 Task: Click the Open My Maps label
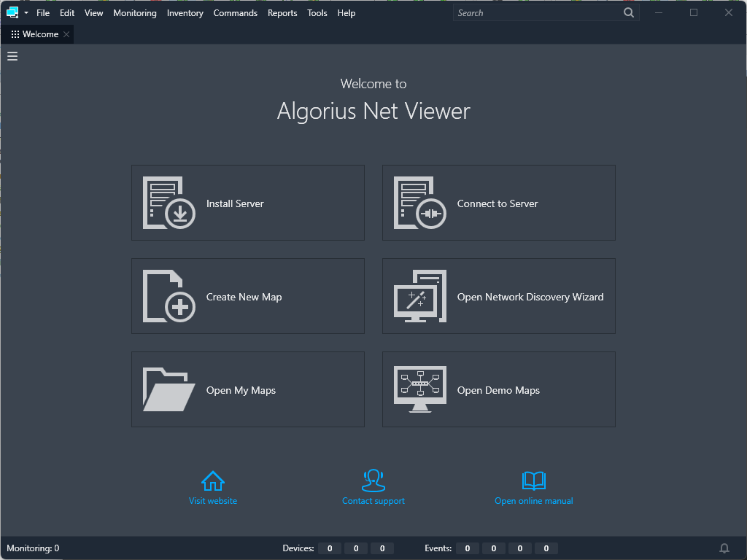[241, 390]
